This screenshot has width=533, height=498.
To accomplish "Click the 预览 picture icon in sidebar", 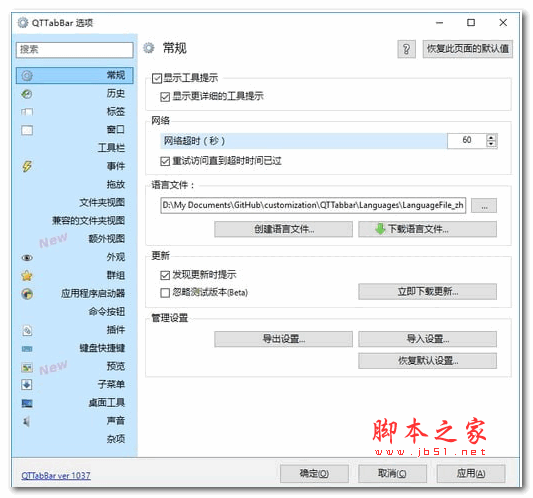I will click(27, 367).
